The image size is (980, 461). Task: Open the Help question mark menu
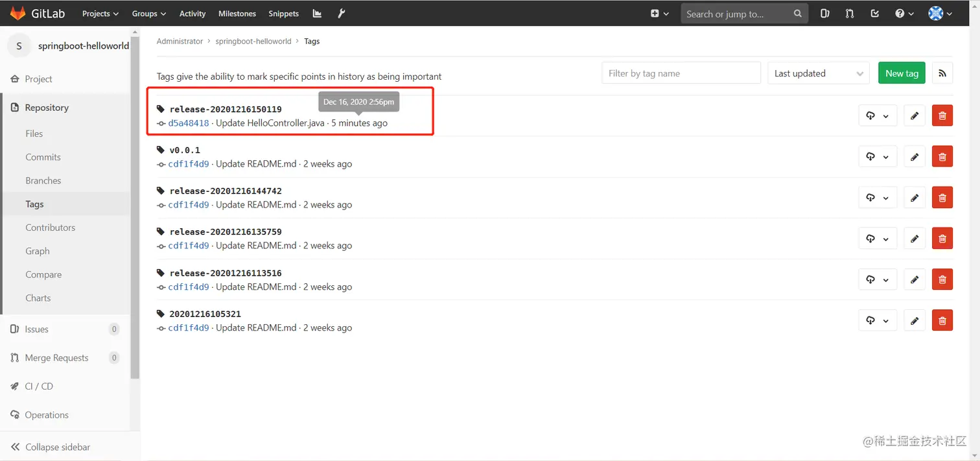click(x=904, y=13)
